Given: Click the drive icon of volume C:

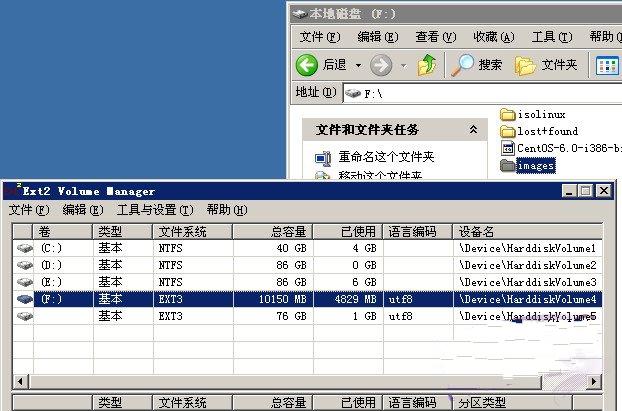Looking at the screenshot, I should pyautogui.click(x=25, y=248).
